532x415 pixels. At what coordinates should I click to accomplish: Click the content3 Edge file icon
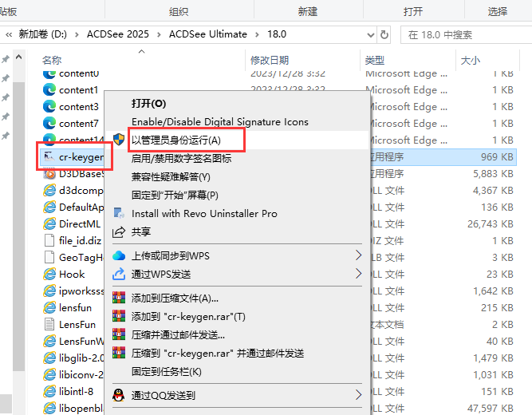point(49,107)
